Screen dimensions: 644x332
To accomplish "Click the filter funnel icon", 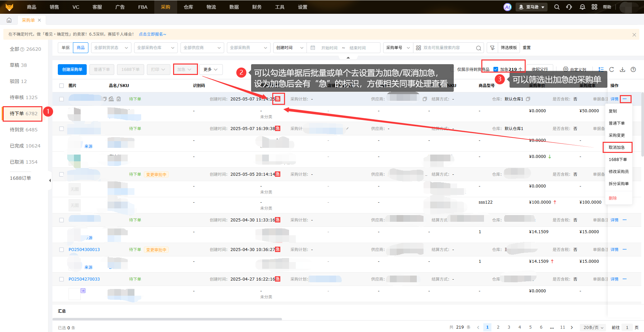I will click(x=492, y=48).
